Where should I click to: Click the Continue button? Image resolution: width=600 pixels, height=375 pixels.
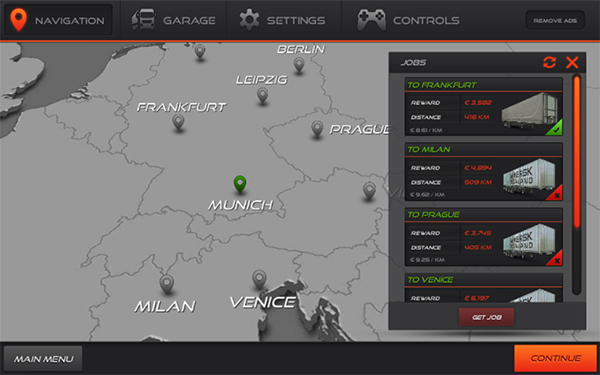[555, 358]
